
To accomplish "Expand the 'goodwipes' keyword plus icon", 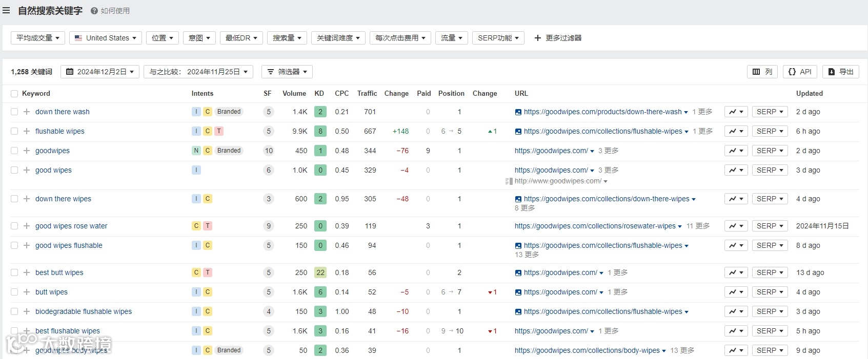I will tap(27, 151).
